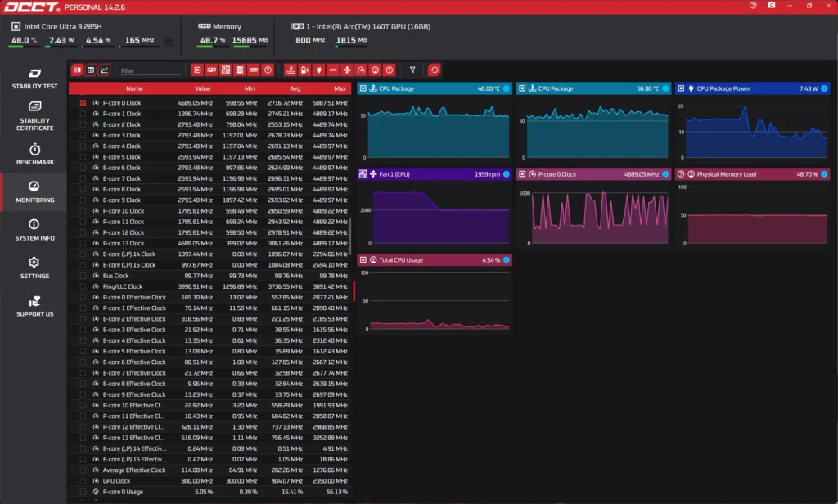Sort sensors by Name column
Viewport: 838px width, 504px height.
(x=134, y=88)
